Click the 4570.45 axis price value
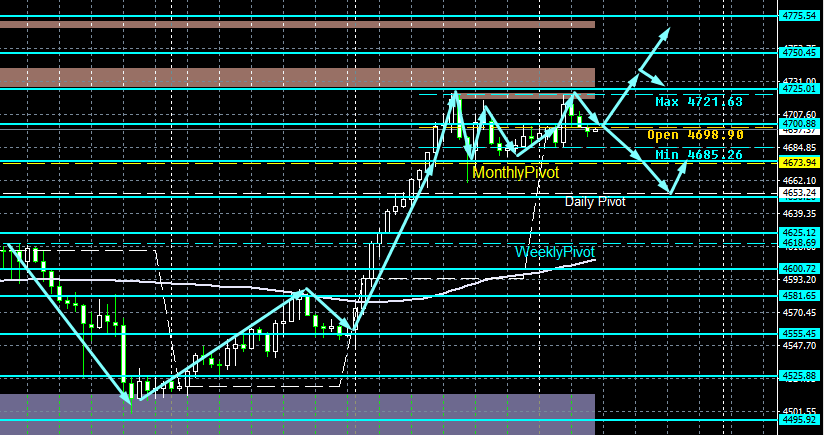The height and width of the screenshot is (435, 824). pos(799,312)
